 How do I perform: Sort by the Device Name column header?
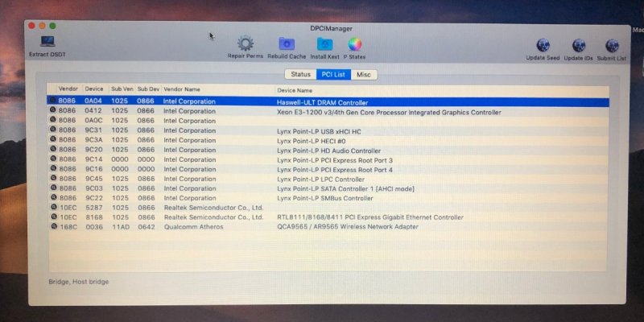[295, 90]
